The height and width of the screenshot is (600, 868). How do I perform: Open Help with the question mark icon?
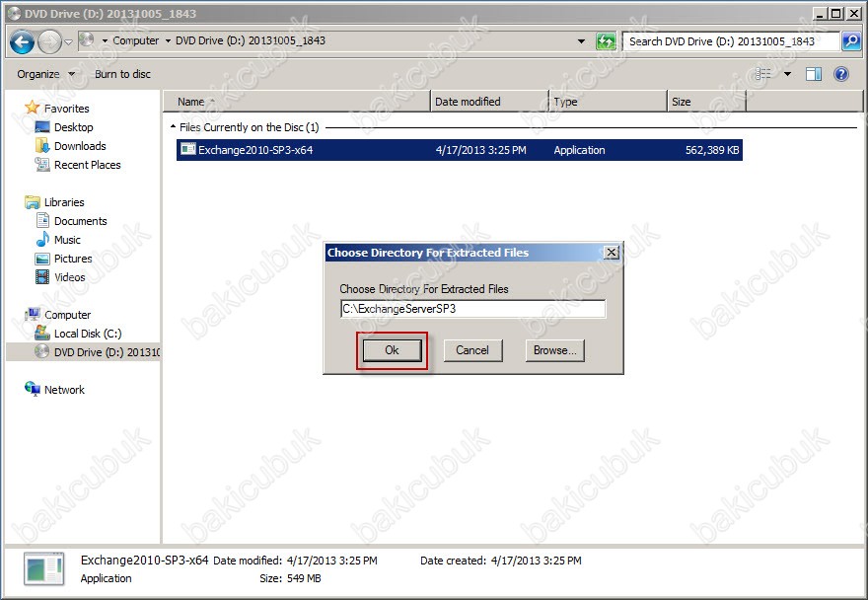coord(840,74)
